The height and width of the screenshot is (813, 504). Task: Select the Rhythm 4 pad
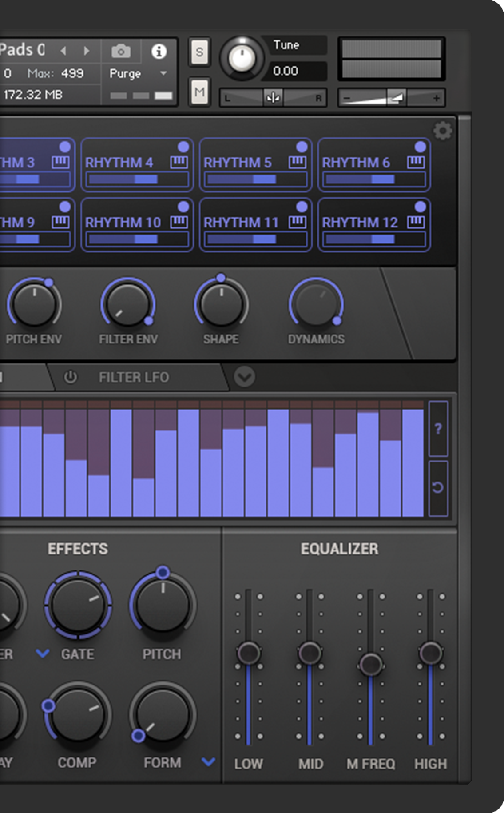137,164
